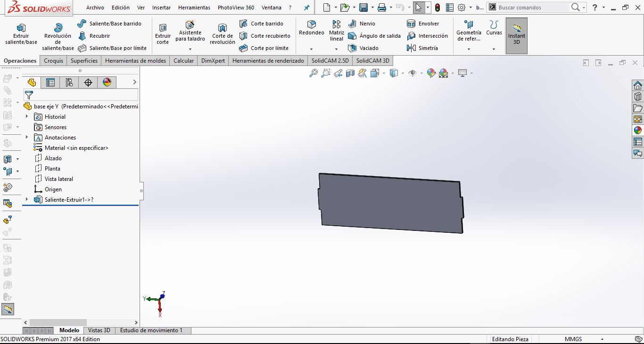The height and width of the screenshot is (344, 644).
Task: Select the Matriz lineal tool
Action: 337,31
